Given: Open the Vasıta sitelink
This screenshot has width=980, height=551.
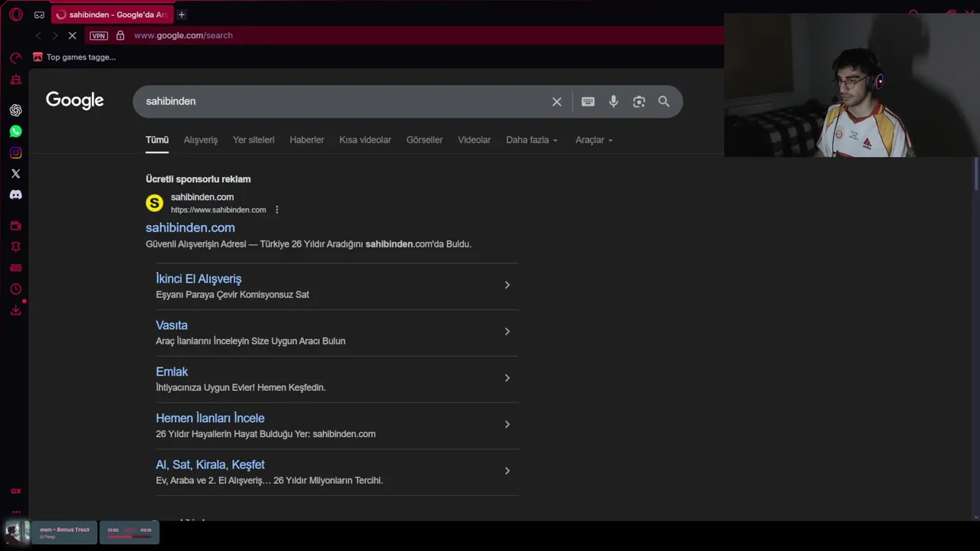Looking at the screenshot, I should pyautogui.click(x=171, y=325).
